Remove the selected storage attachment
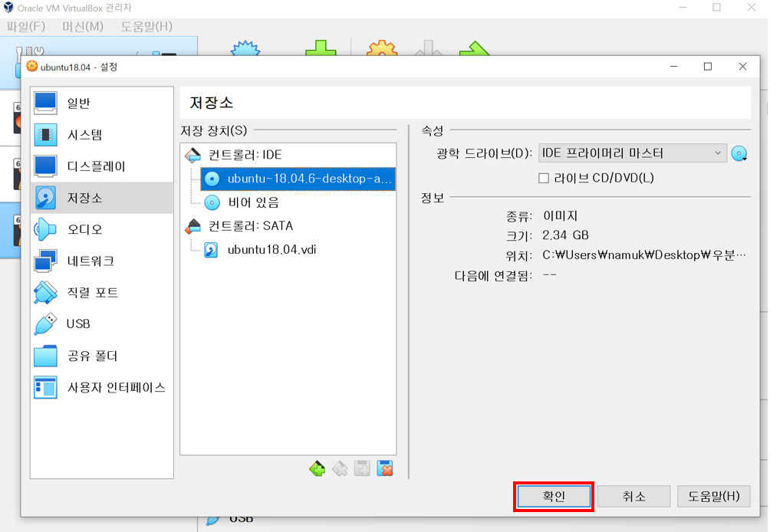The height and width of the screenshot is (532, 770). point(385,468)
